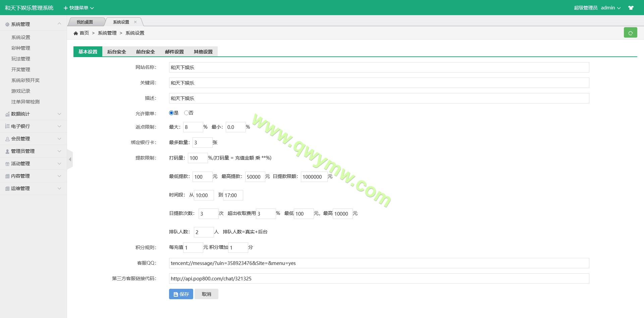Viewport: 644px width, 318px height.
Task: Click the green refresh icon button
Action: click(630, 33)
